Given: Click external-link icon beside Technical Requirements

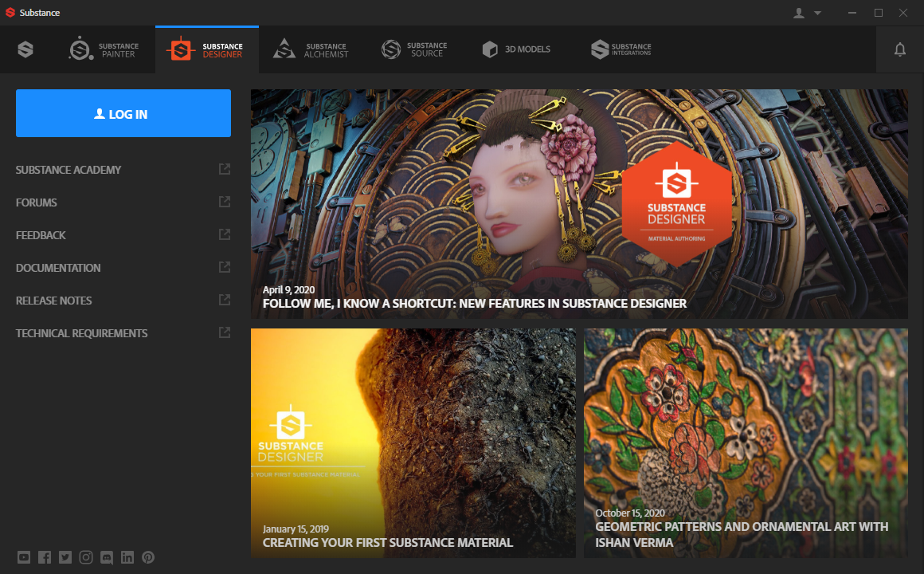Looking at the screenshot, I should (225, 332).
